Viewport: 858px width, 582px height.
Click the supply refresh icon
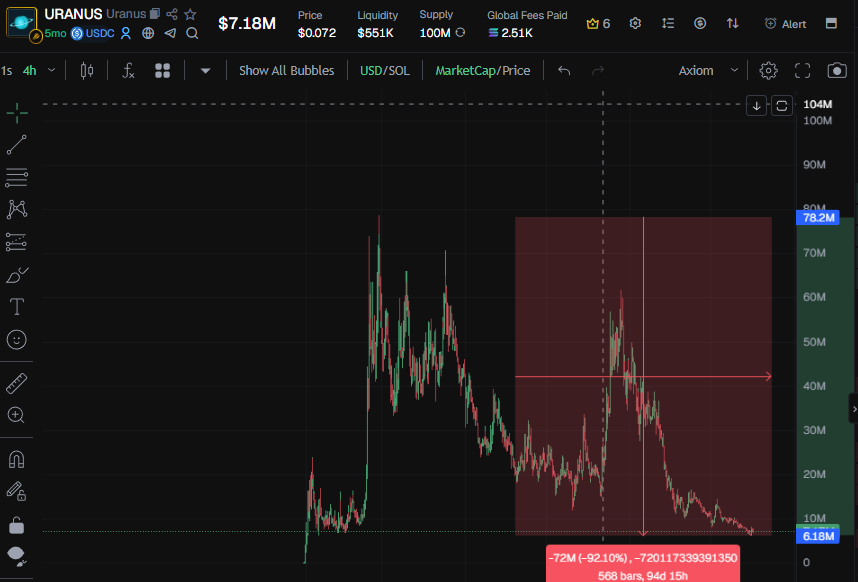pos(460,32)
